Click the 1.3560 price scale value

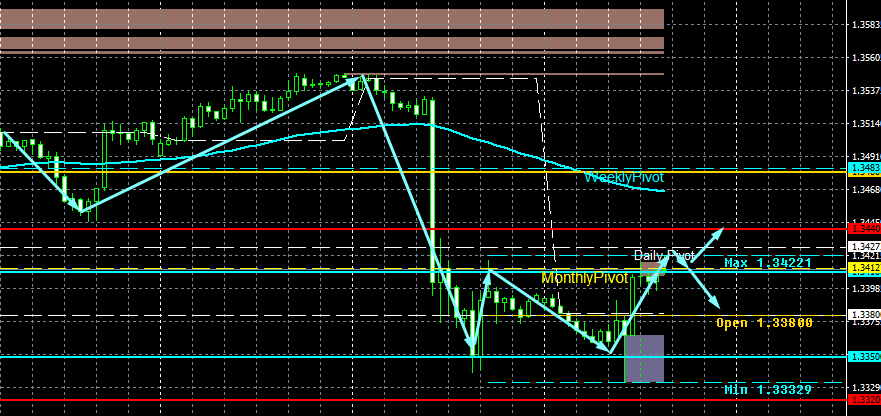pos(866,57)
